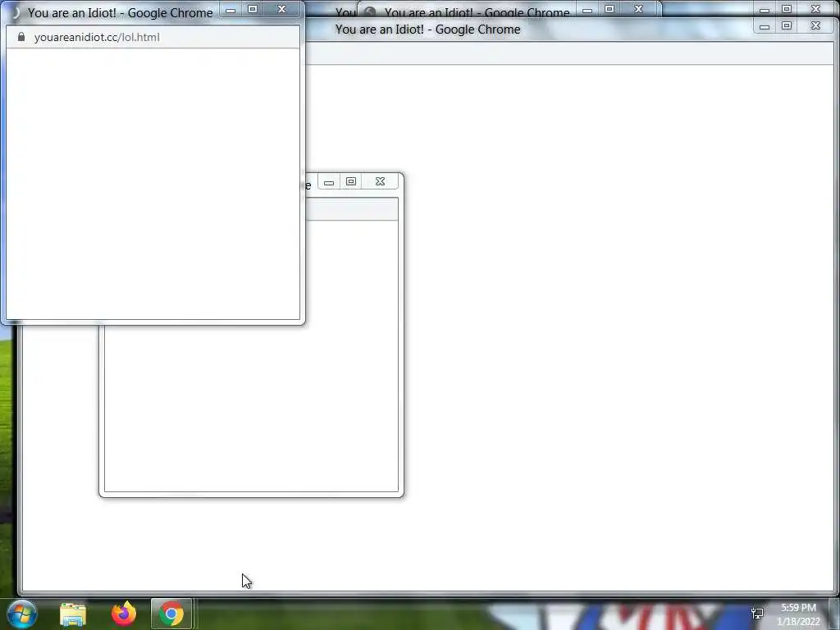Open the Windows Start menu

click(21, 614)
